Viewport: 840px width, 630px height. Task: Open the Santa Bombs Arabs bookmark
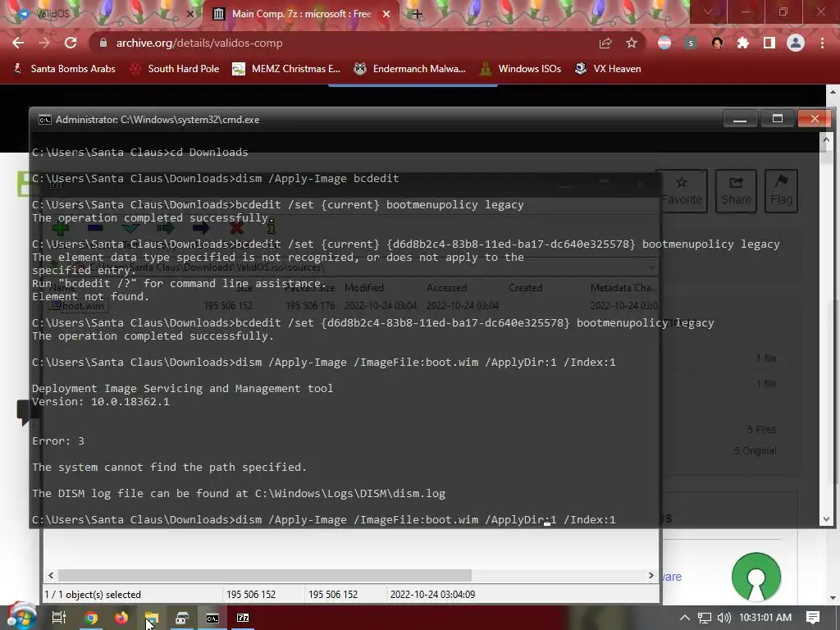pos(64,69)
